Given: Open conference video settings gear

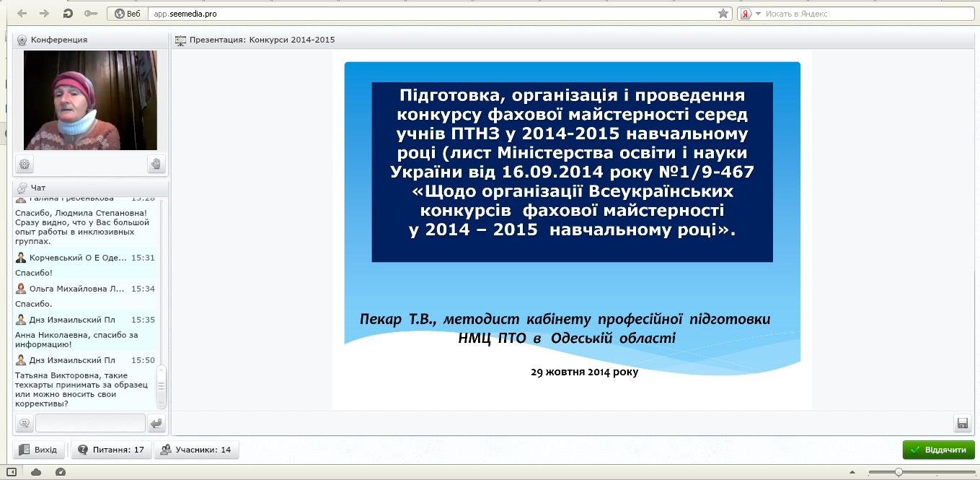Looking at the screenshot, I should [x=25, y=165].
